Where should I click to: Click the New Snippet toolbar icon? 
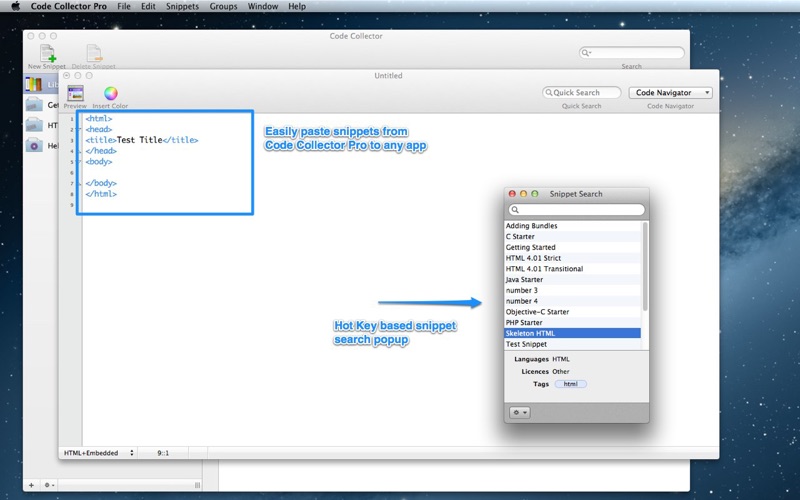47,54
